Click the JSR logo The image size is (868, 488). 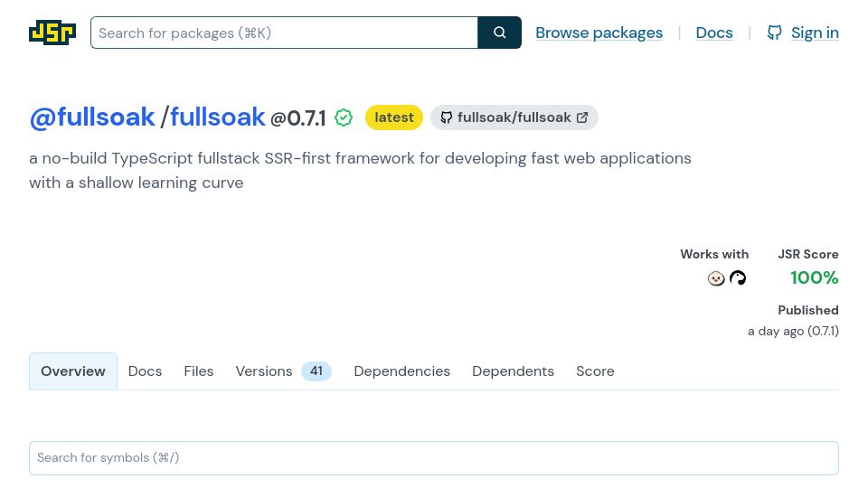[x=52, y=33]
